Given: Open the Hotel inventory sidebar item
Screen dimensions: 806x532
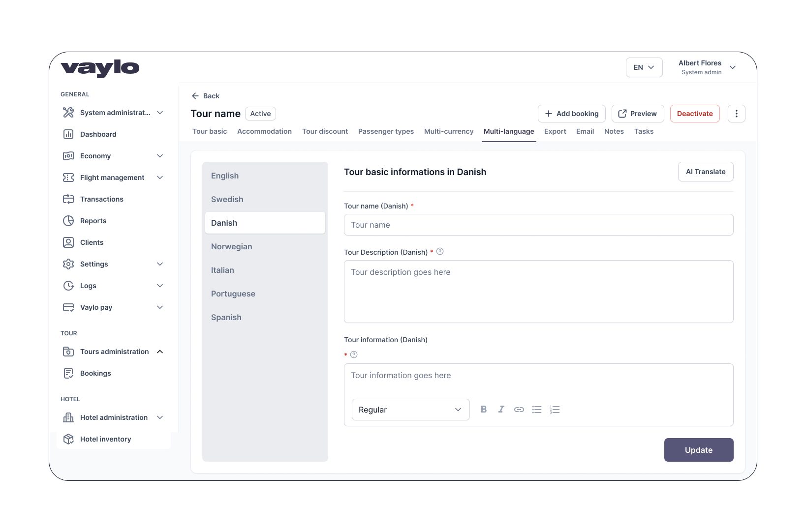Looking at the screenshot, I should pyautogui.click(x=105, y=439).
